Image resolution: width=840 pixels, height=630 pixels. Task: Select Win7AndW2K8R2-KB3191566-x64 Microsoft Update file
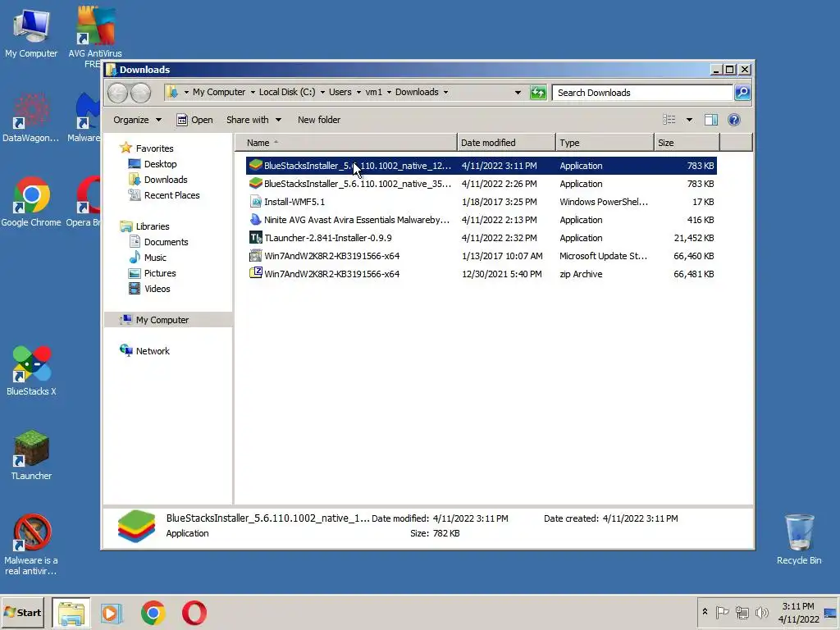(x=481, y=256)
